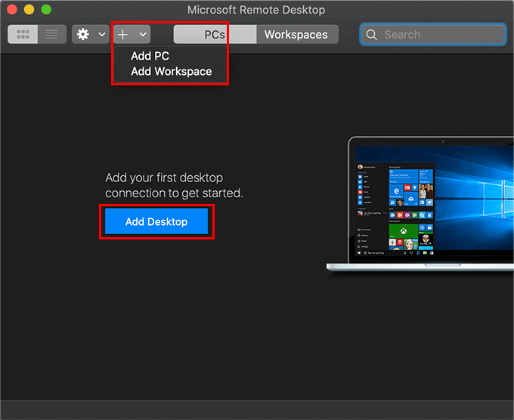Choose Add PC from the menu

[x=150, y=56]
